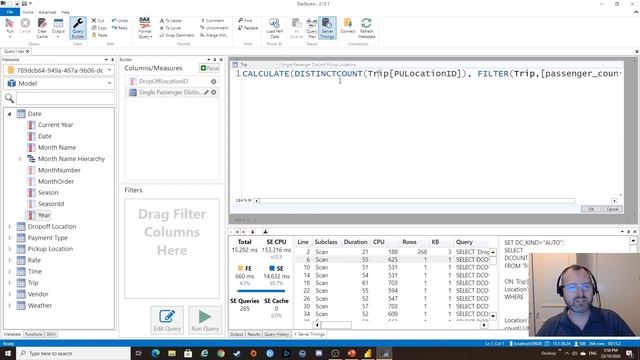Click the Uncomment command
640x360 pixels.
click(214, 28)
